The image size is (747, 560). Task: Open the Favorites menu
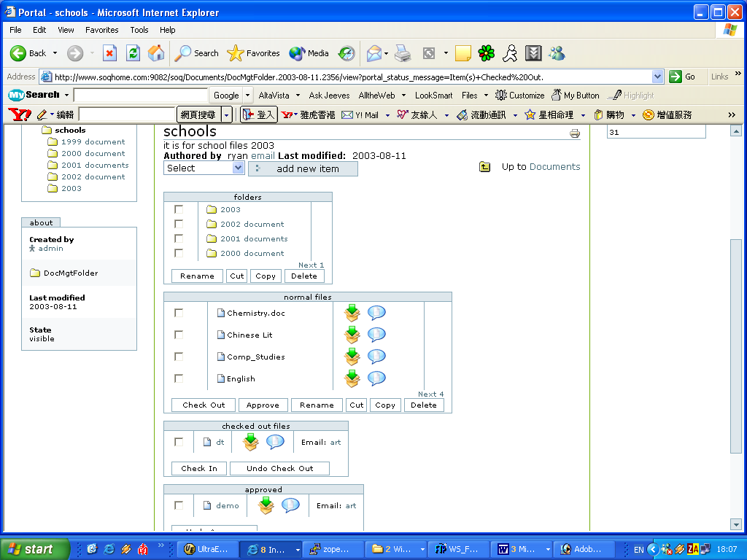coord(101,30)
